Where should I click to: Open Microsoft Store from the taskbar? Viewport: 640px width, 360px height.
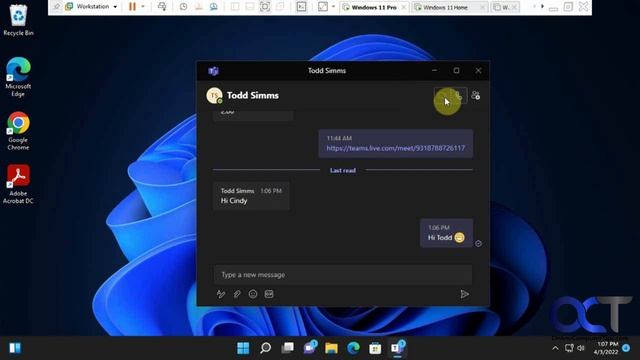(375, 348)
